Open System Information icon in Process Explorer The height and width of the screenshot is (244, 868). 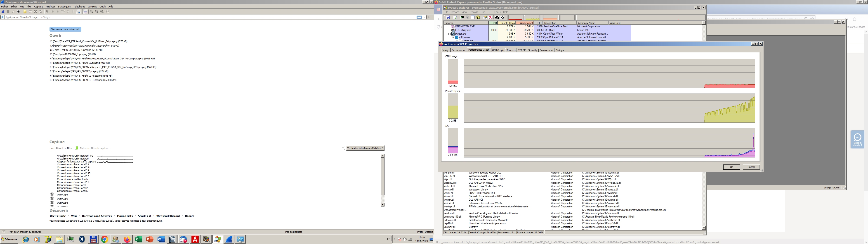(x=462, y=18)
